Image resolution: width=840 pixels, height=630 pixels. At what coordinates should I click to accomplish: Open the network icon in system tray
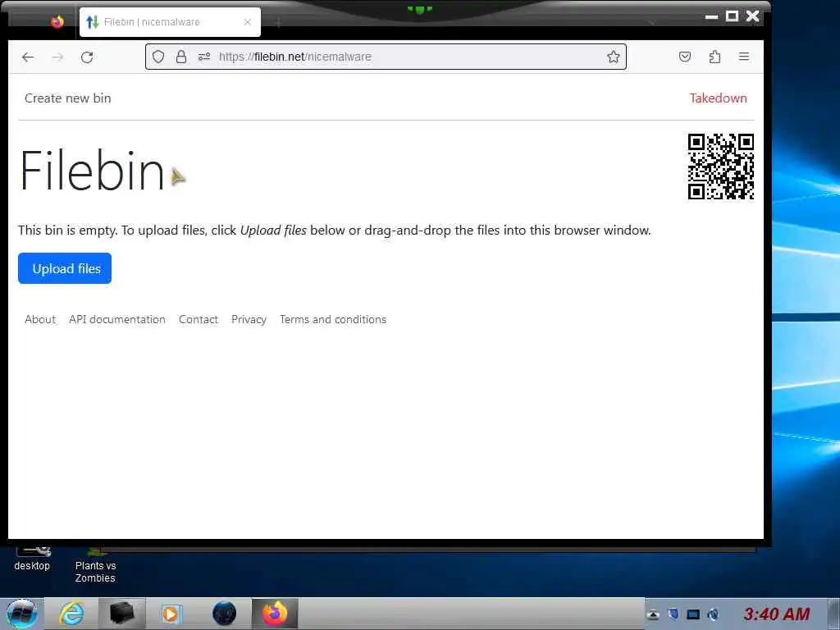tap(693, 614)
